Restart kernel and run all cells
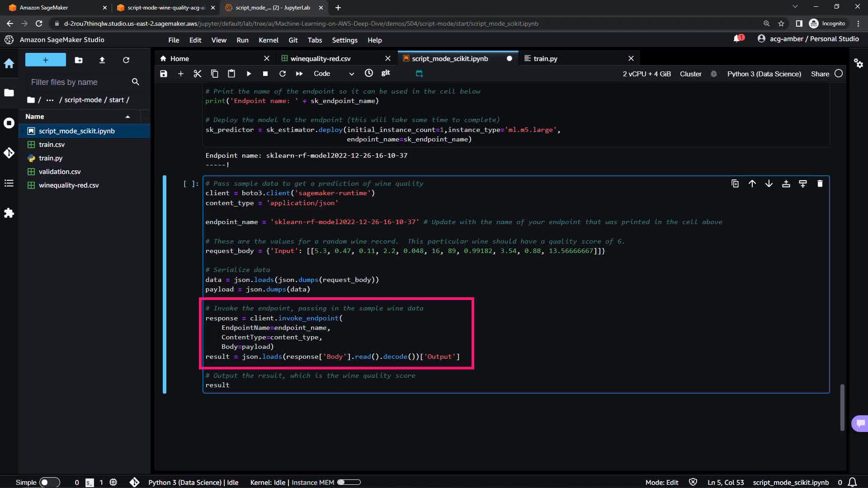The width and height of the screenshot is (868, 488). pos(299,74)
